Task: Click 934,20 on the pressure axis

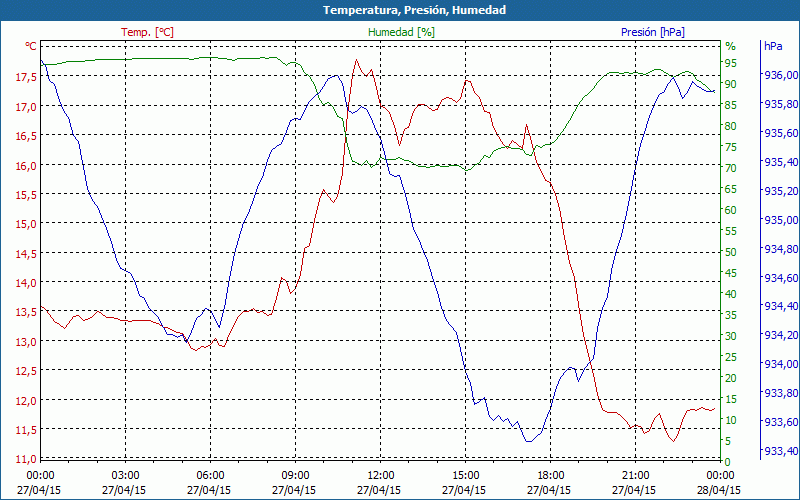Action: tap(779, 335)
